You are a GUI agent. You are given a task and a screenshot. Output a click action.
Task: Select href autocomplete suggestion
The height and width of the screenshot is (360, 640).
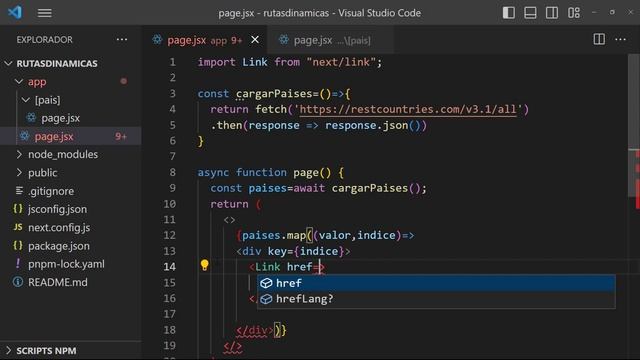pyautogui.click(x=436, y=283)
